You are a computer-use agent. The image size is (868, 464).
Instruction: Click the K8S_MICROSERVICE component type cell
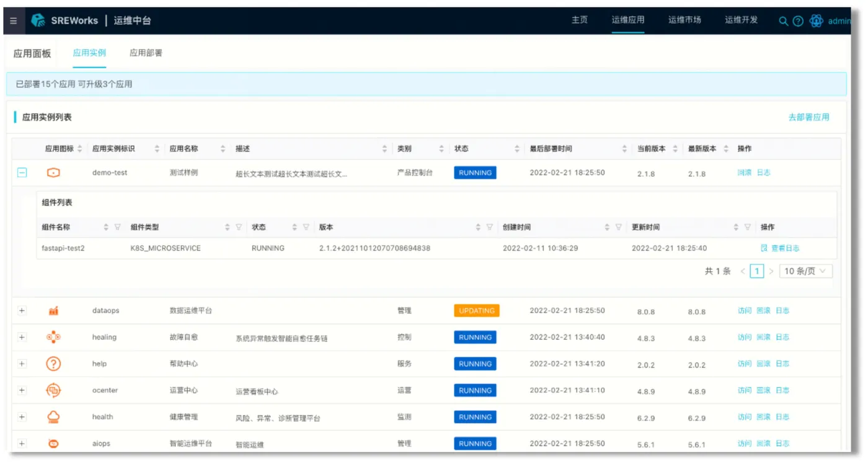pyautogui.click(x=166, y=248)
